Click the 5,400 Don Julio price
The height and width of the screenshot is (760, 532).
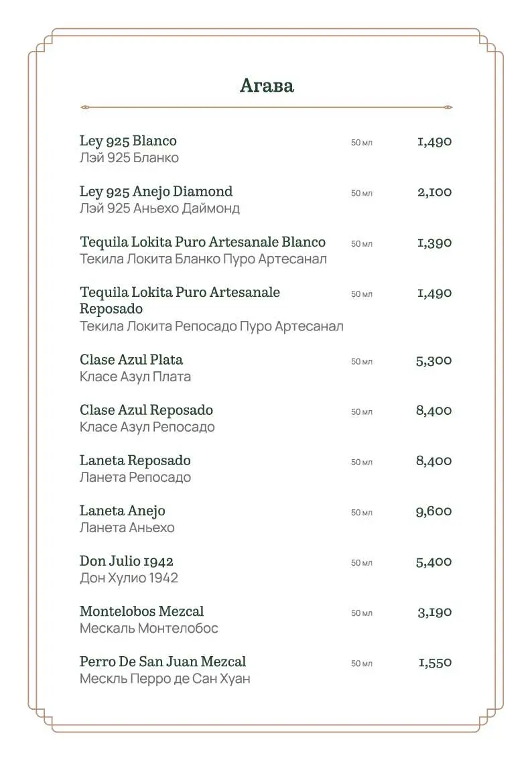coord(434,562)
